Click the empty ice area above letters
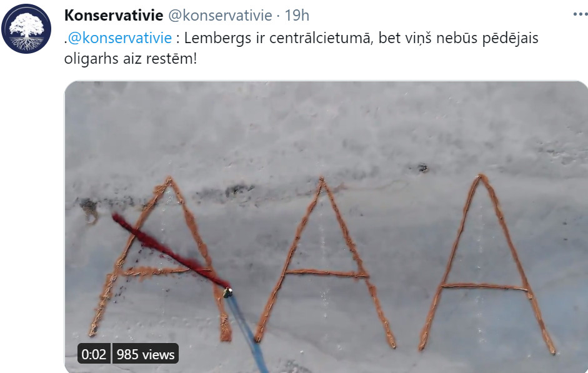 [326, 127]
